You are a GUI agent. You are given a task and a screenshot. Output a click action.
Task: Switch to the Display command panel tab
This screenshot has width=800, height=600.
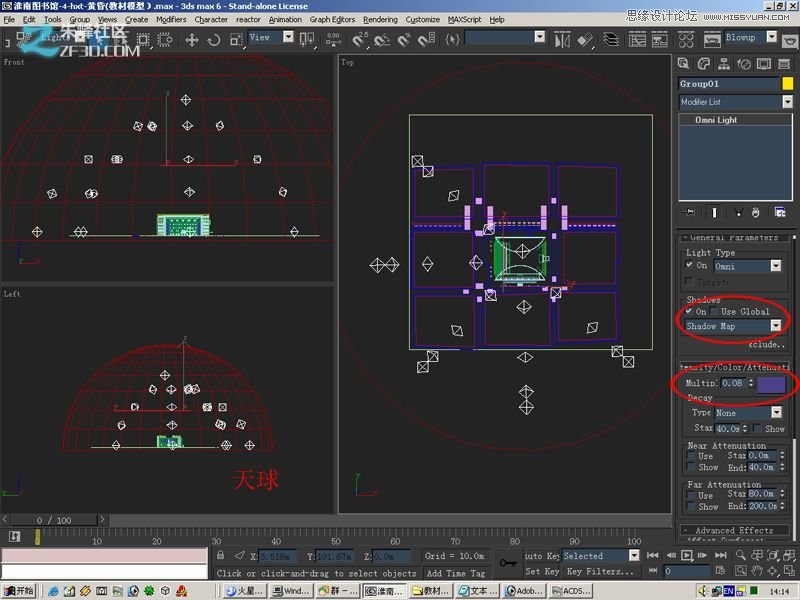click(x=764, y=64)
